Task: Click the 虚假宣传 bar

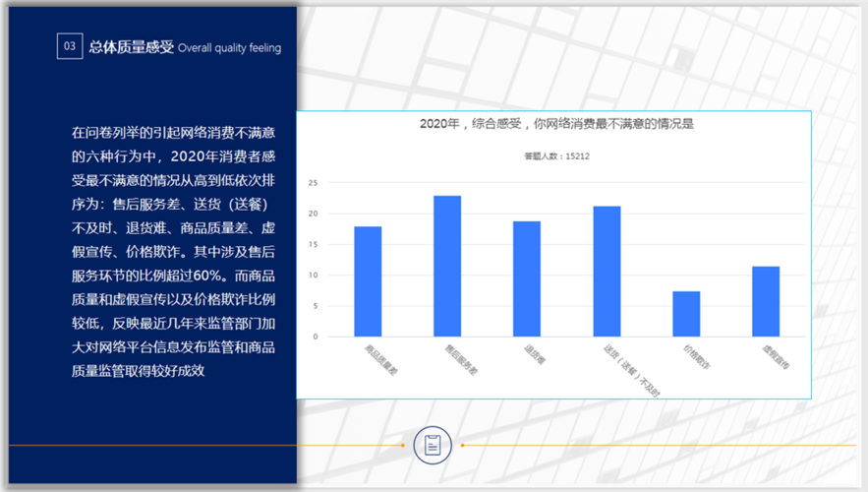Action: coord(766,301)
